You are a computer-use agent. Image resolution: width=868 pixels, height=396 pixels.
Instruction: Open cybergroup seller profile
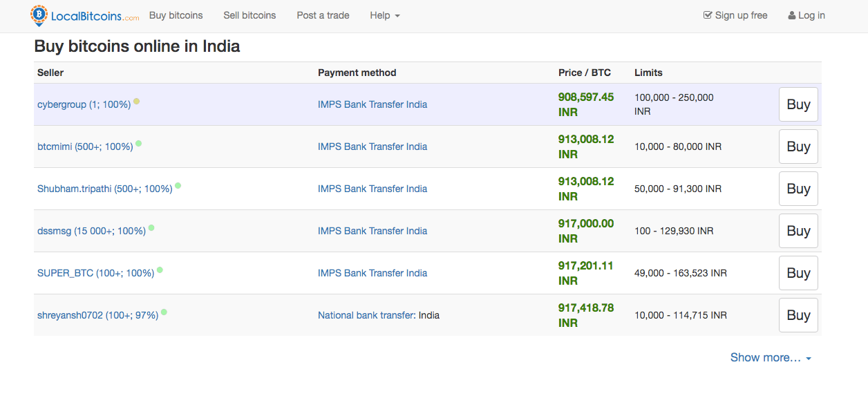click(84, 104)
